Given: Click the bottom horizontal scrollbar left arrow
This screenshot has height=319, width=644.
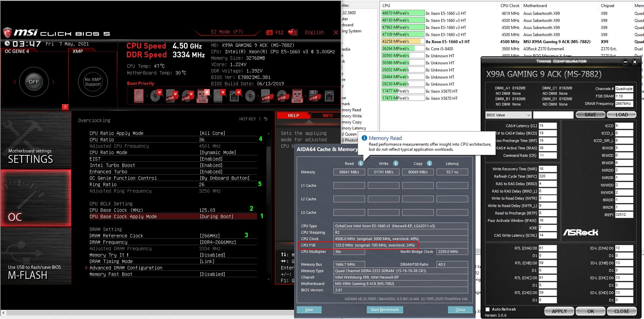Looking at the screenshot, I should [3, 313].
